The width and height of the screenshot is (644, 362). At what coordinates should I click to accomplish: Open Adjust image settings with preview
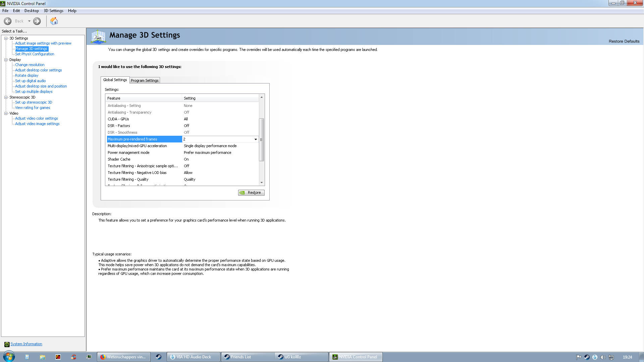(x=43, y=43)
